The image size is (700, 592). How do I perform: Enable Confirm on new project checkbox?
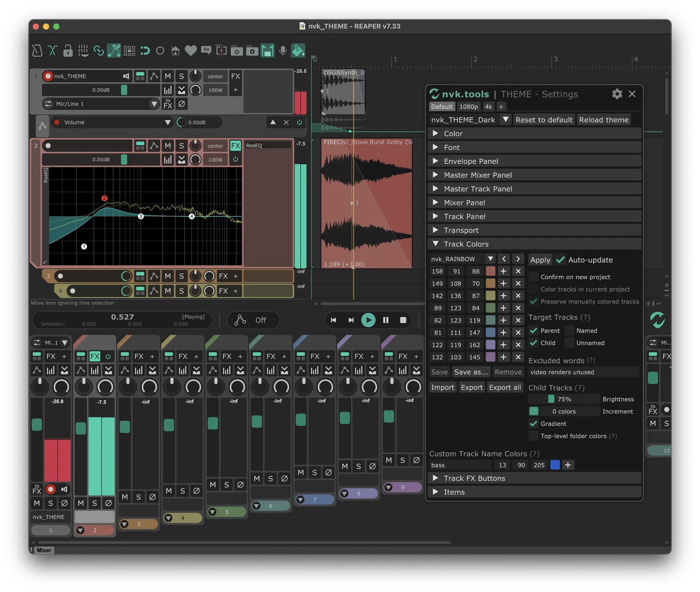pos(534,277)
